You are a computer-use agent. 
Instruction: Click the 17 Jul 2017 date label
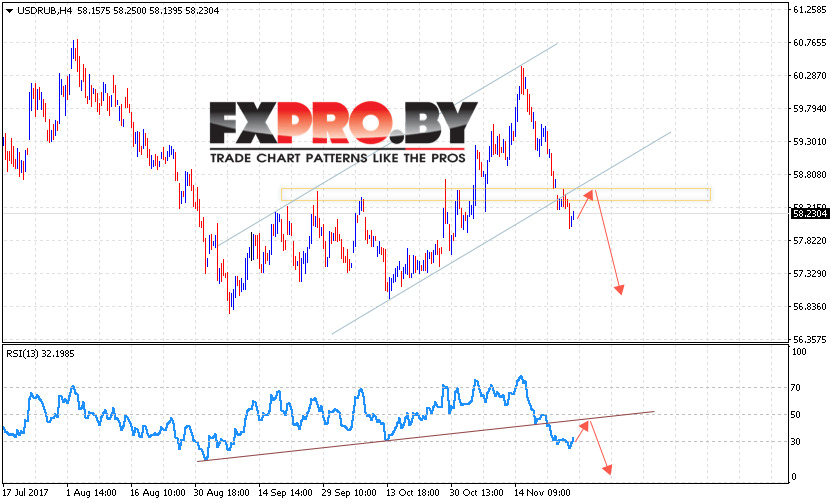click(x=25, y=492)
